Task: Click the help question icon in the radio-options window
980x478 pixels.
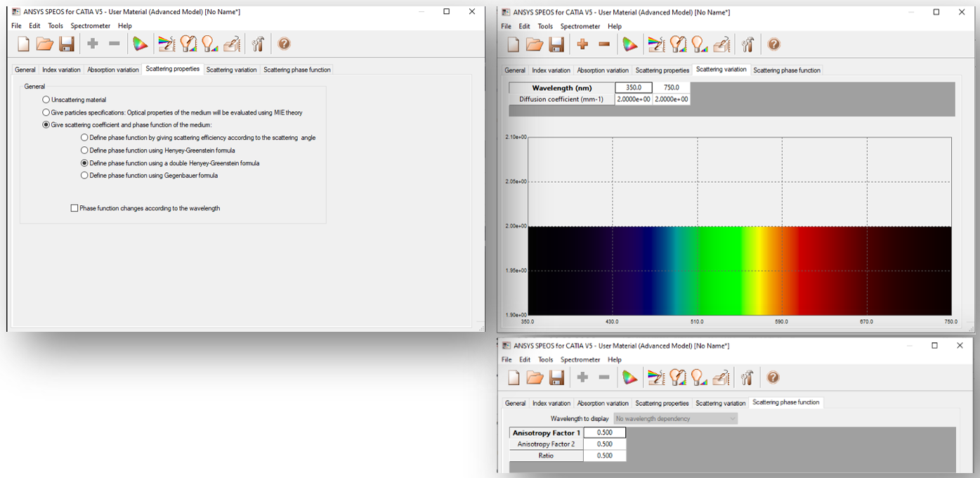Action: click(x=284, y=44)
